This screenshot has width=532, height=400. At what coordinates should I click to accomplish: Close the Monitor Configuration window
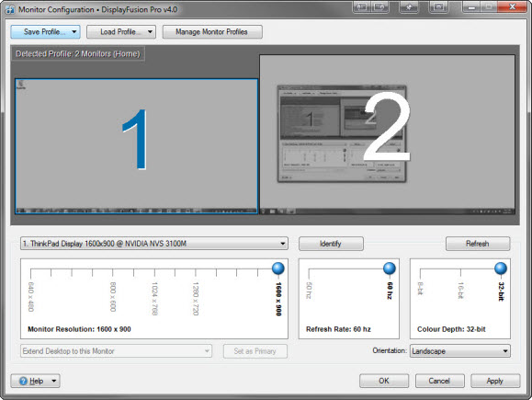[513, 6]
